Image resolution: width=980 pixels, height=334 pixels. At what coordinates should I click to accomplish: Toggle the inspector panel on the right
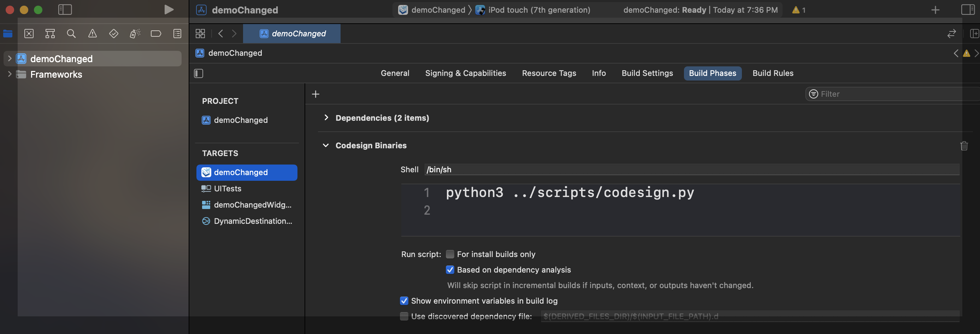pyautogui.click(x=967, y=10)
